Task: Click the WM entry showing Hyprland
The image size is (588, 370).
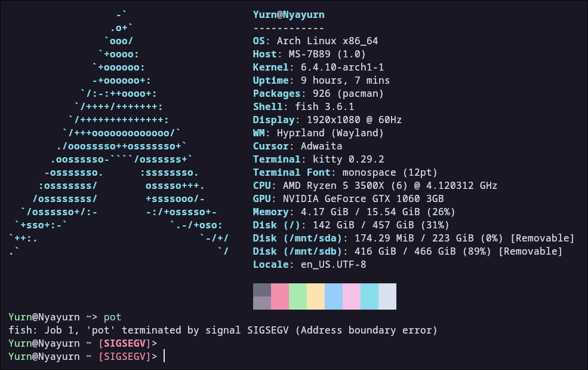Action: pos(316,133)
